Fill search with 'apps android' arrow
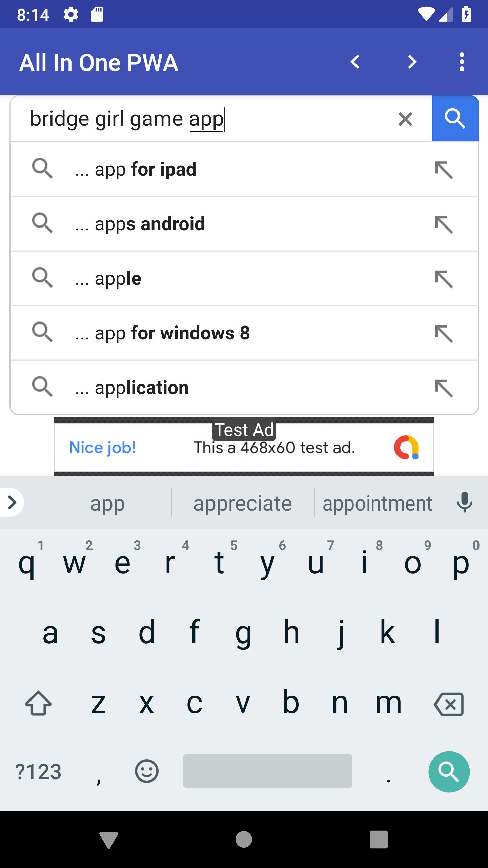 444,224
